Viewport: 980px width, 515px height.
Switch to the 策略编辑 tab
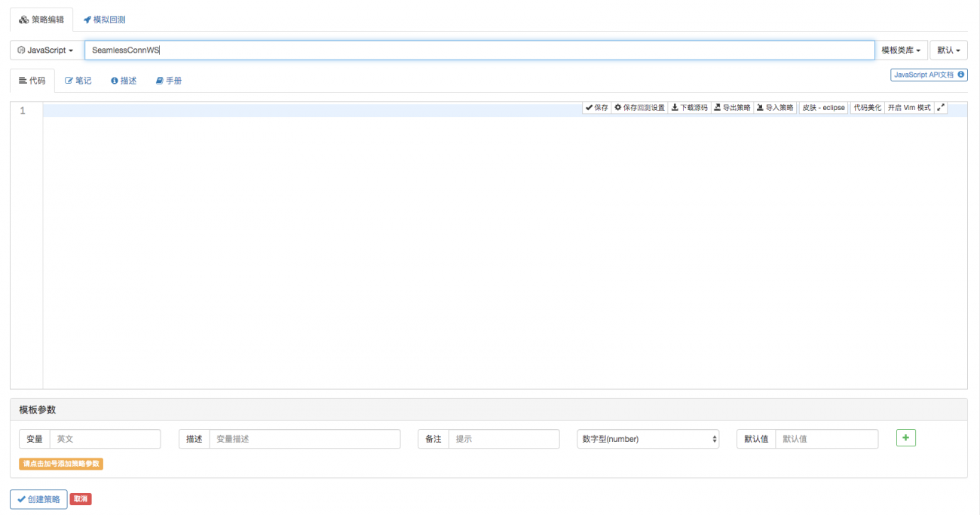41,20
